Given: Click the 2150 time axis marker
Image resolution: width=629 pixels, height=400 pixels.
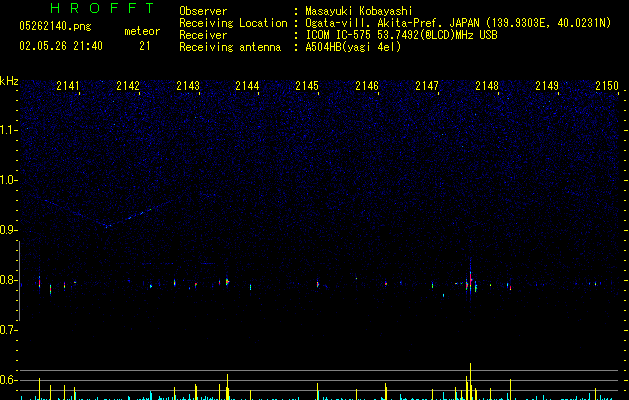Looking at the screenshot, I should pos(607,86).
